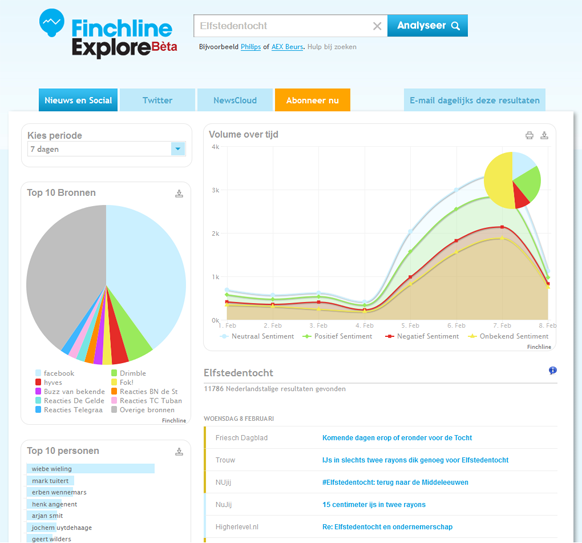Export the Top 10 personen list
This screenshot has width=582, height=543.
(179, 452)
